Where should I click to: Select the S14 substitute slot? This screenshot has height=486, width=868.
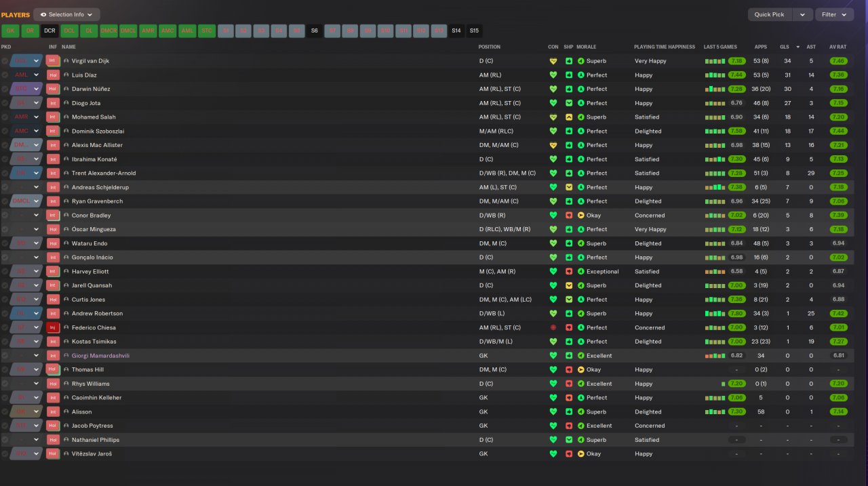point(456,31)
